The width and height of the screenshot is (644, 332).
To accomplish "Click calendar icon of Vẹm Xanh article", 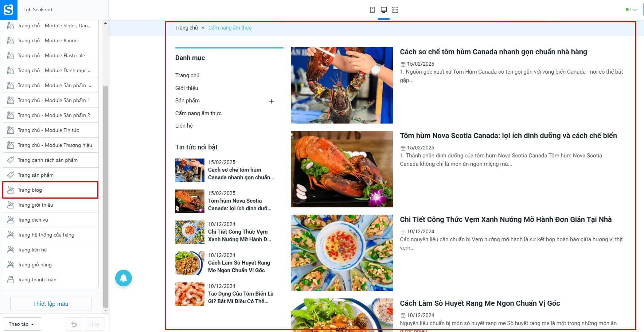I will click(x=403, y=232).
